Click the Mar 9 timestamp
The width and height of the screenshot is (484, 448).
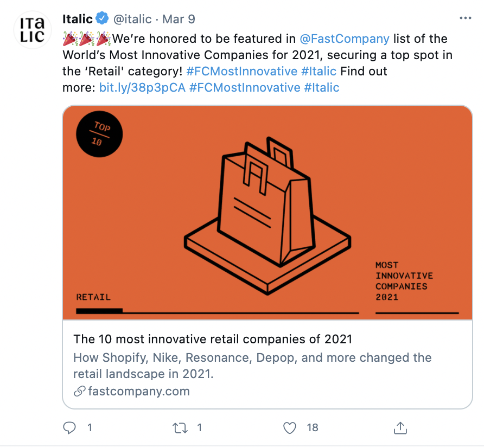tap(179, 19)
